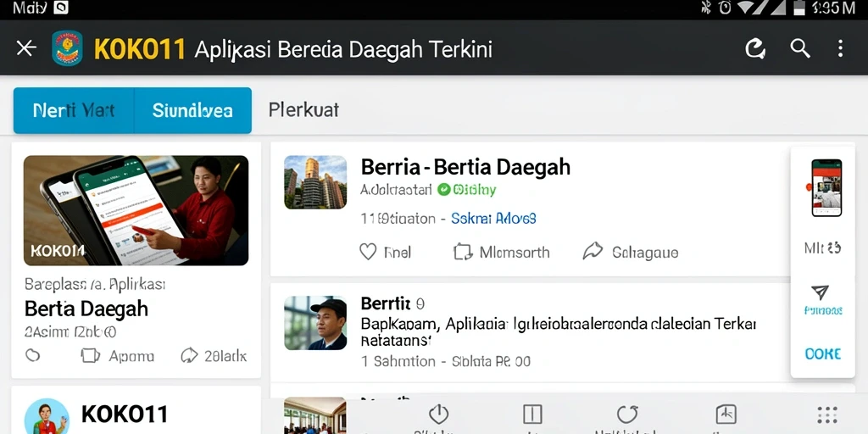Tap the battery icon in status bar
The image size is (868, 434).
(x=798, y=7)
